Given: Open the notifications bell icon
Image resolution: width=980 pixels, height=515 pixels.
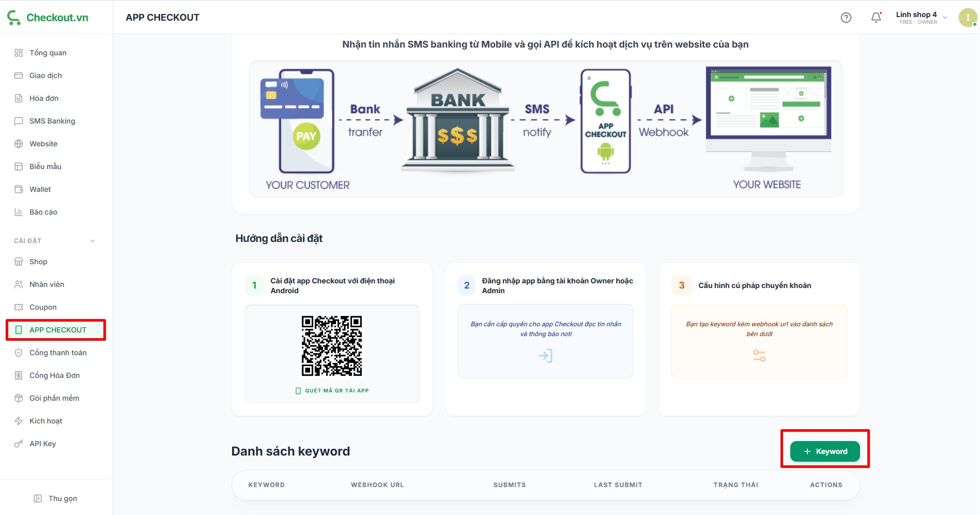Looking at the screenshot, I should [876, 18].
